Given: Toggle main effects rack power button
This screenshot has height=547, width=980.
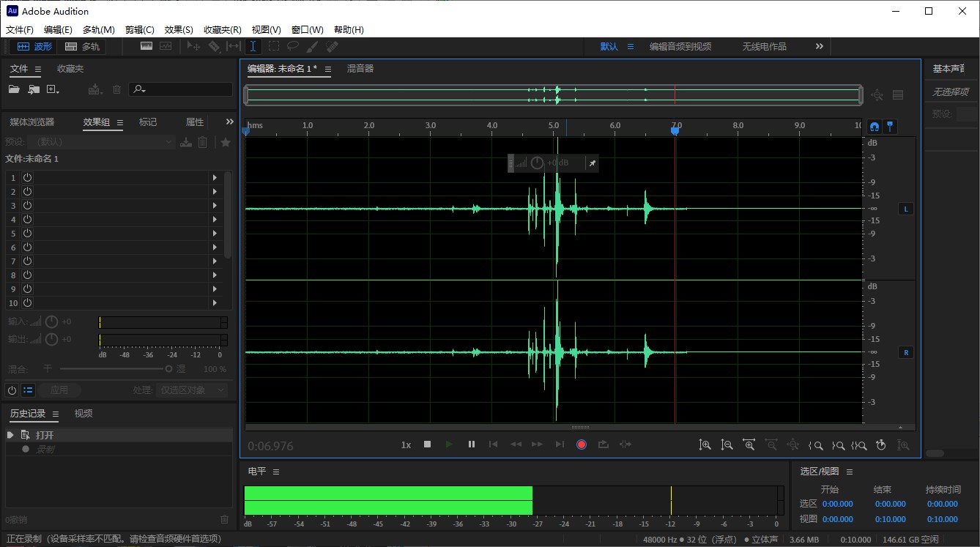Looking at the screenshot, I should (x=12, y=390).
